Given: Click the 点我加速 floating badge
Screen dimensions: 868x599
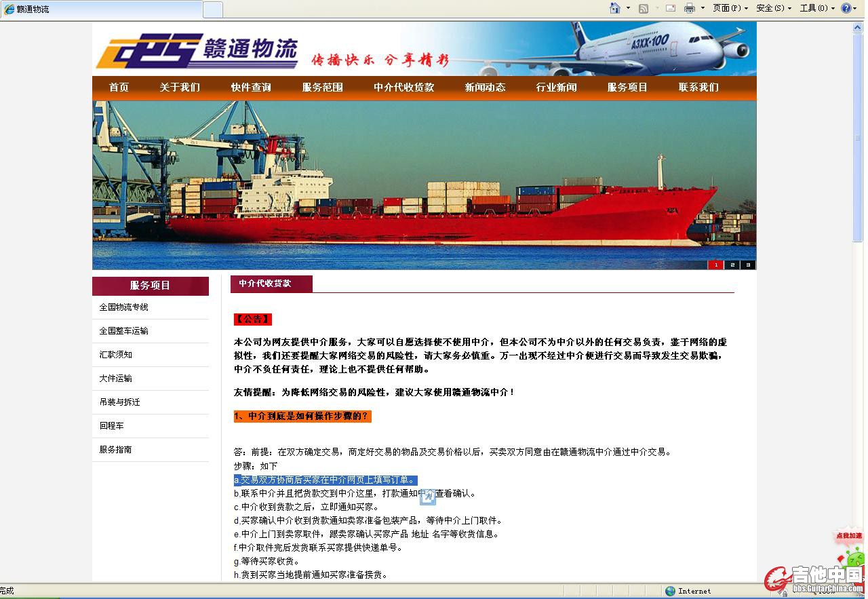Looking at the screenshot, I should tap(849, 536).
